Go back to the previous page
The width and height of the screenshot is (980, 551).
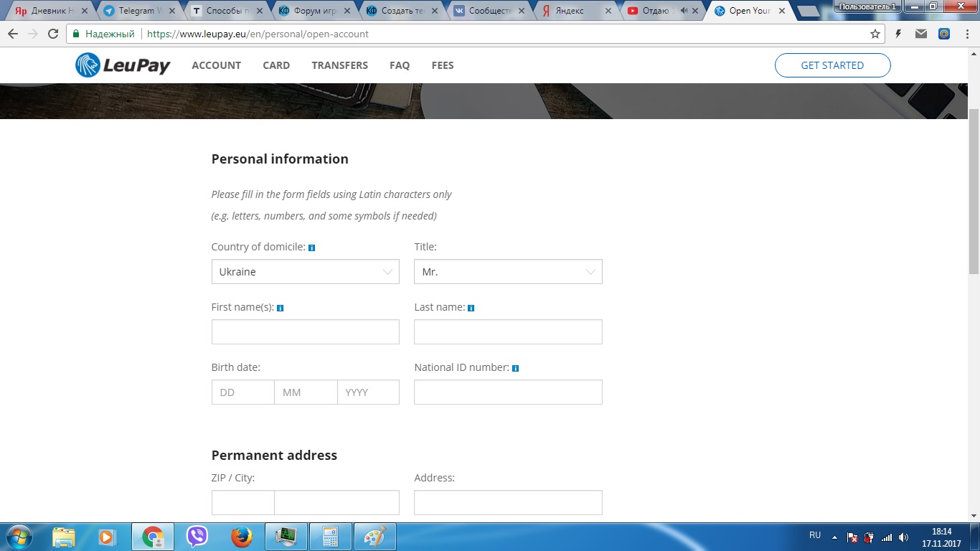point(13,34)
